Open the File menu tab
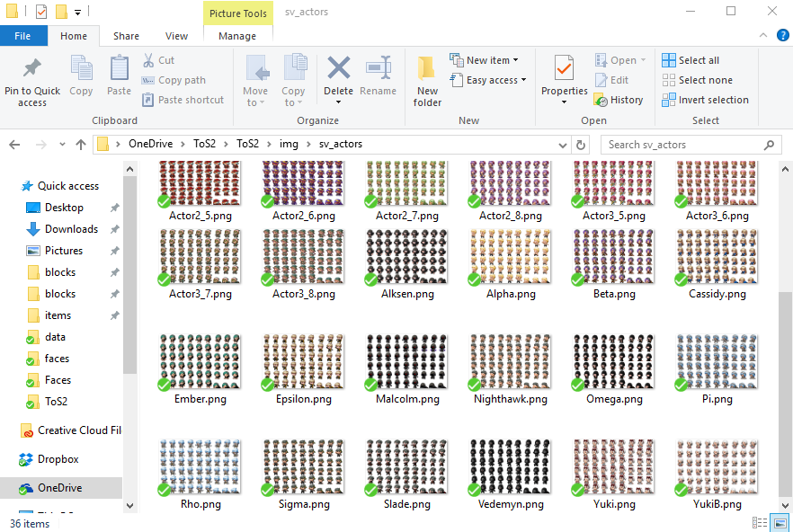 pyautogui.click(x=22, y=36)
